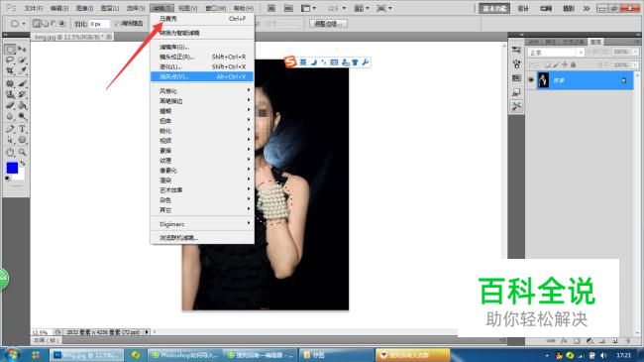This screenshot has width=644, height=362.
Task: Toggle lock all padlock in Layers panel
Action: coord(573,65)
